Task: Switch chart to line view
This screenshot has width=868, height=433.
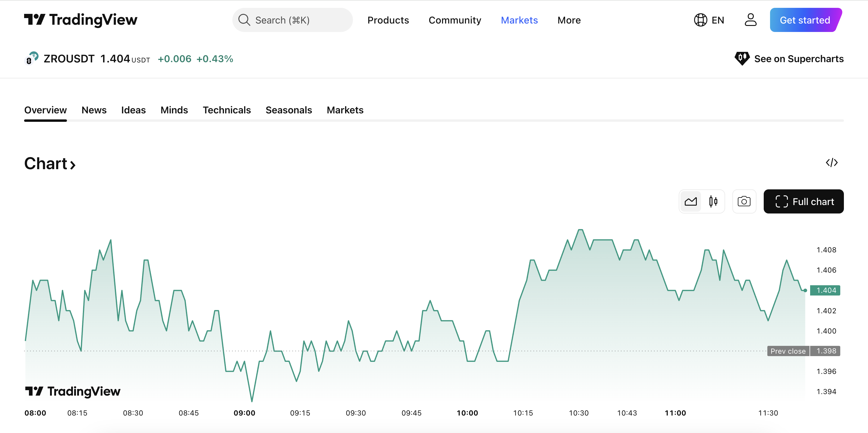Action: click(x=691, y=201)
